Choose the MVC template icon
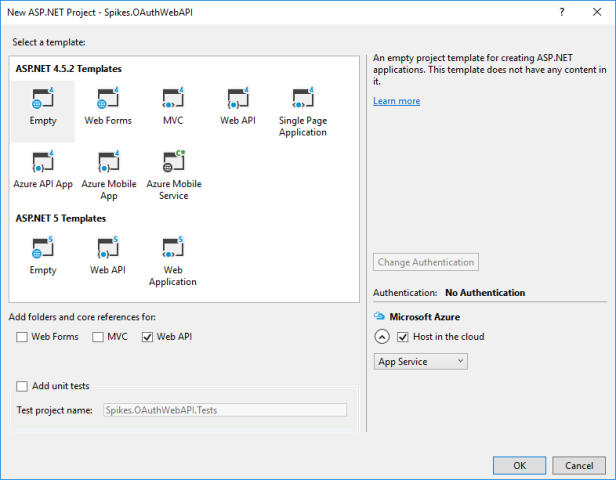Screen dimensions: 616x480 173,98
